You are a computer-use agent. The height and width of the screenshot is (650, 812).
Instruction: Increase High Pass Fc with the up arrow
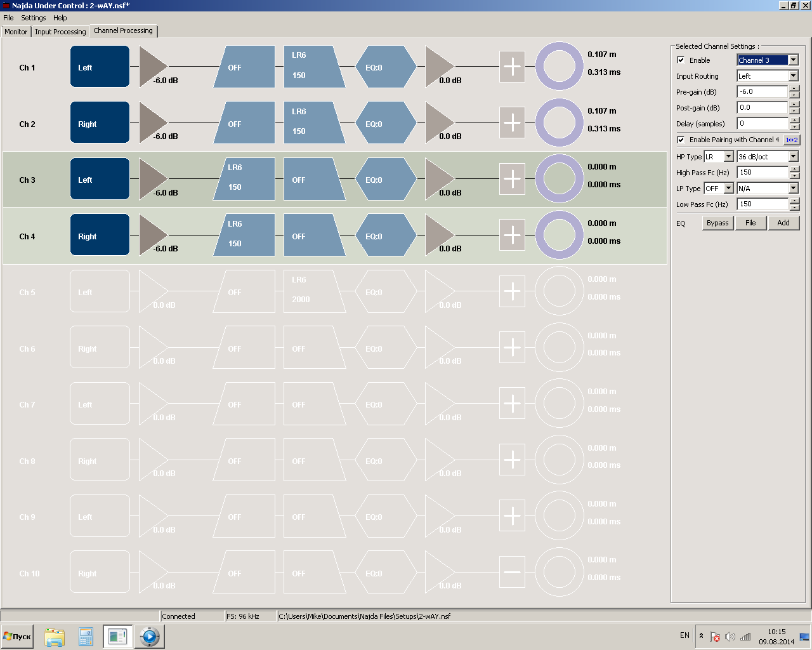point(794,169)
